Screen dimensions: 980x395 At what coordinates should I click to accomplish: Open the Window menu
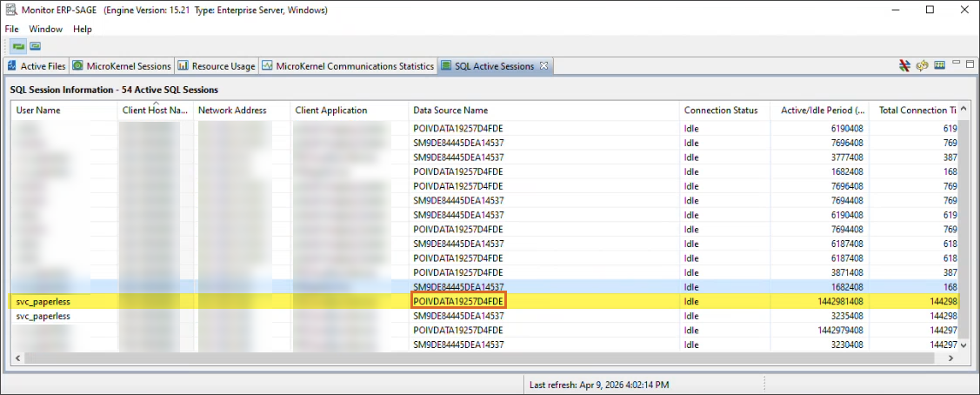tap(45, 29)
